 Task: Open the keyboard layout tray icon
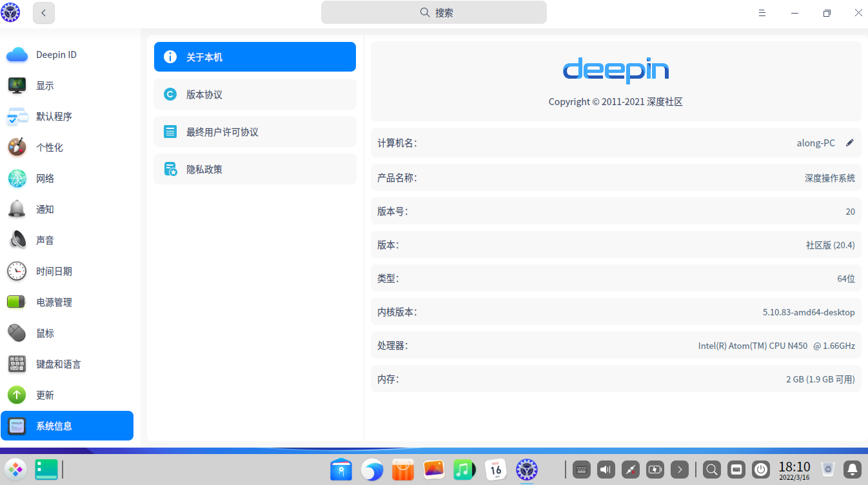coord(581,470)
